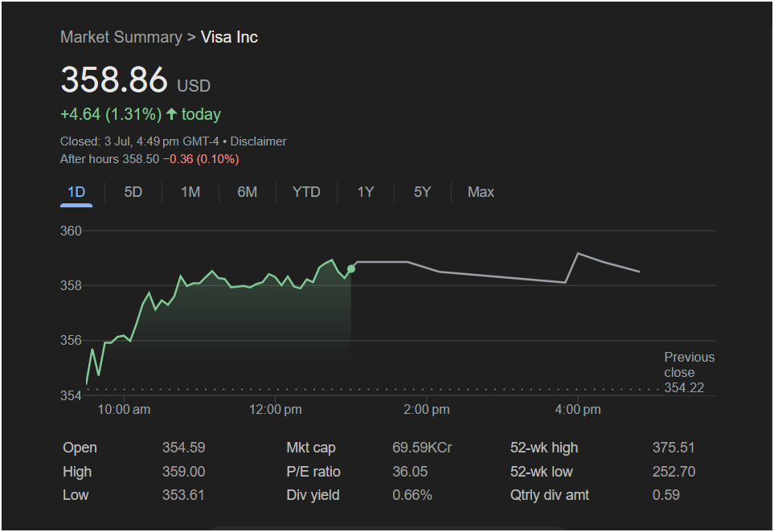Switch to the YTD chart tab
The width and height of the screenshot is (774, 532).
(x=306, y=192)
